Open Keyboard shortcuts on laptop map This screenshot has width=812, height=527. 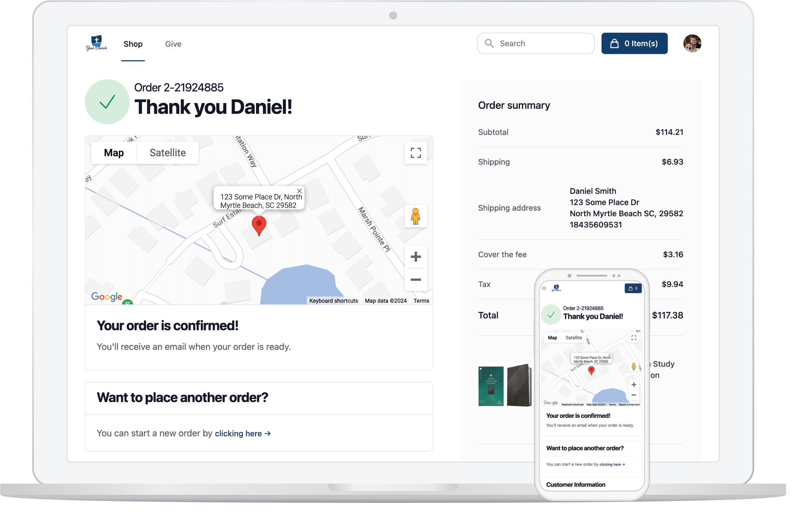click(x=333, y=301)
